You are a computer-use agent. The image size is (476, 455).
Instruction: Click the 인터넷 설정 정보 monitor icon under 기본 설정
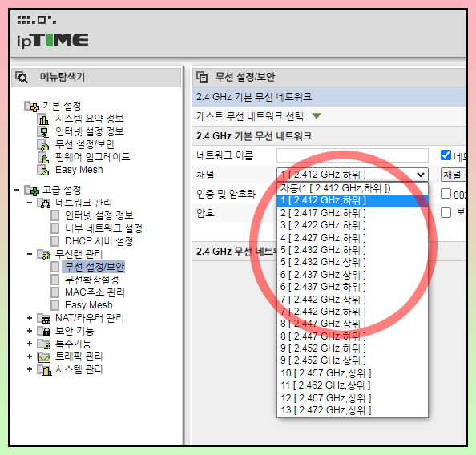point(43,131)
